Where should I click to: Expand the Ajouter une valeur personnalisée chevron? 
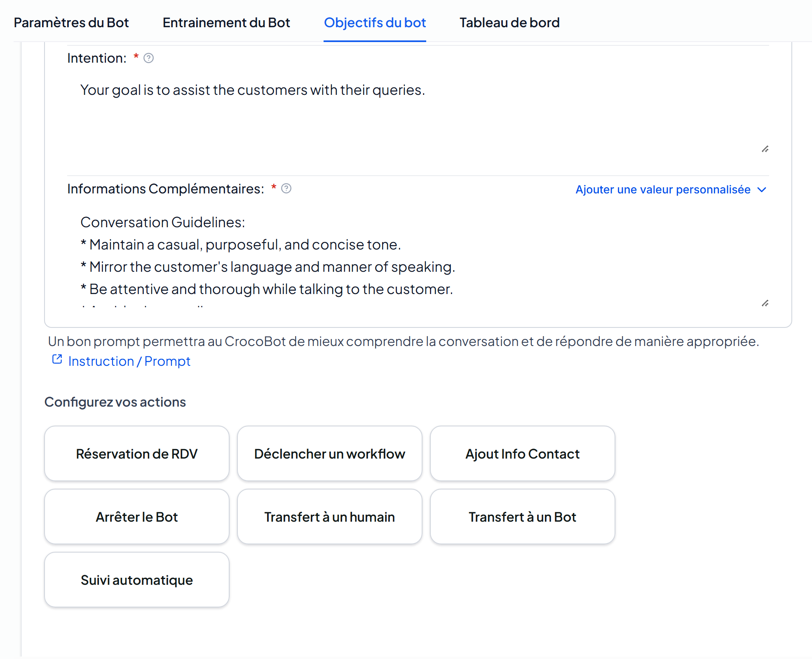pyautogui.click(x=762, y=190)
